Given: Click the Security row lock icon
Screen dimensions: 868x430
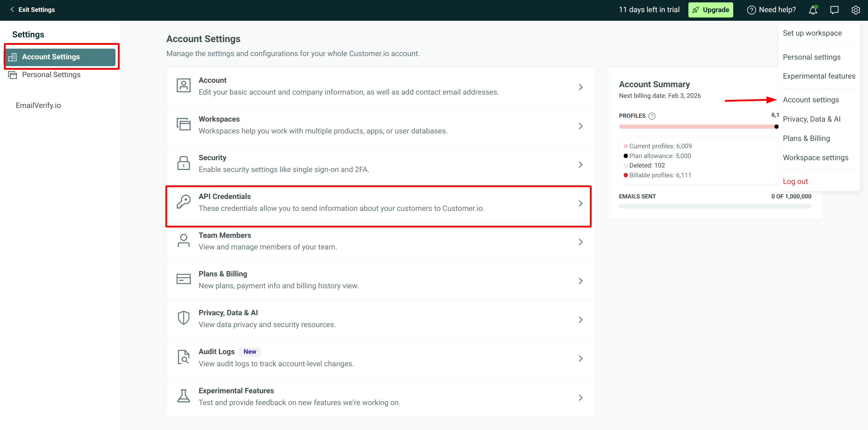Looking at the screenshot, I should pos(184,163).
